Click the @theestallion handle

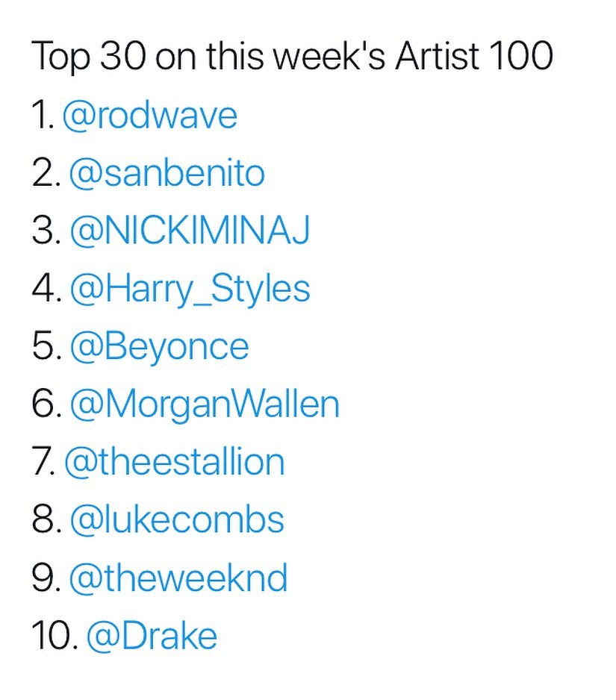[x=174, y=462]
